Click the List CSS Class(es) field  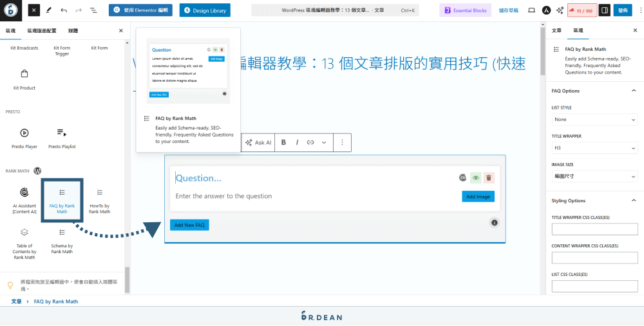click(594, 286)
